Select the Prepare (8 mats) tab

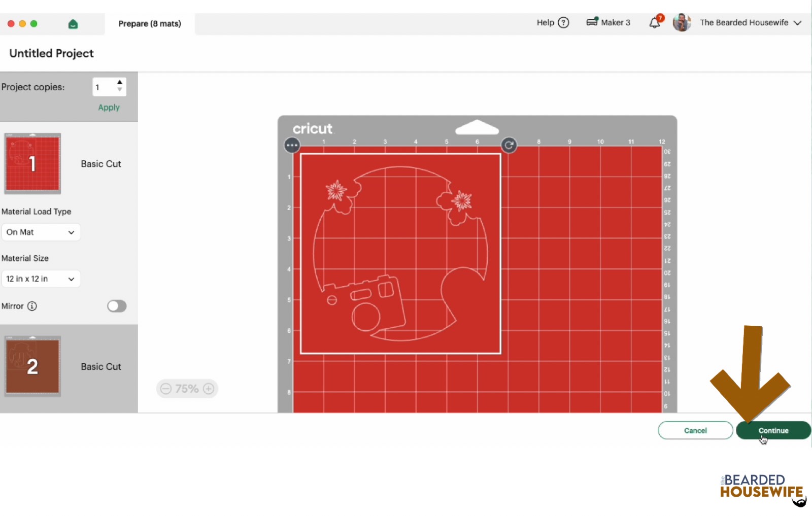tap(150, 24)
